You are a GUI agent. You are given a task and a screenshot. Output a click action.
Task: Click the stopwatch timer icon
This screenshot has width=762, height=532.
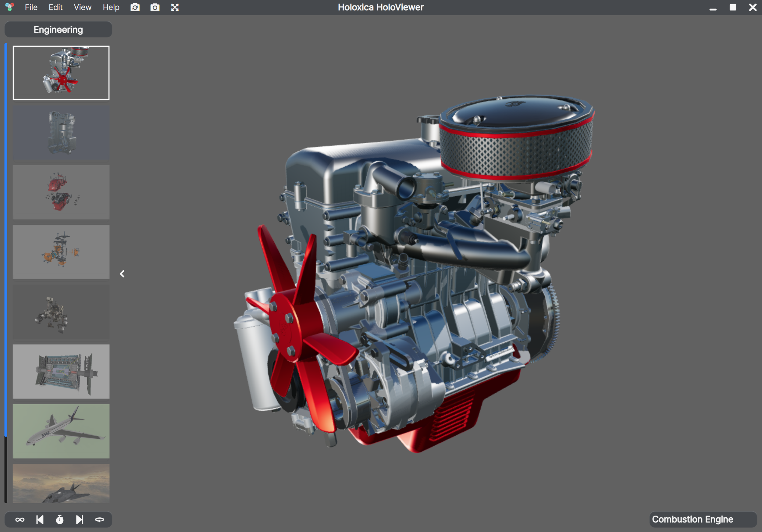point(60,520)
